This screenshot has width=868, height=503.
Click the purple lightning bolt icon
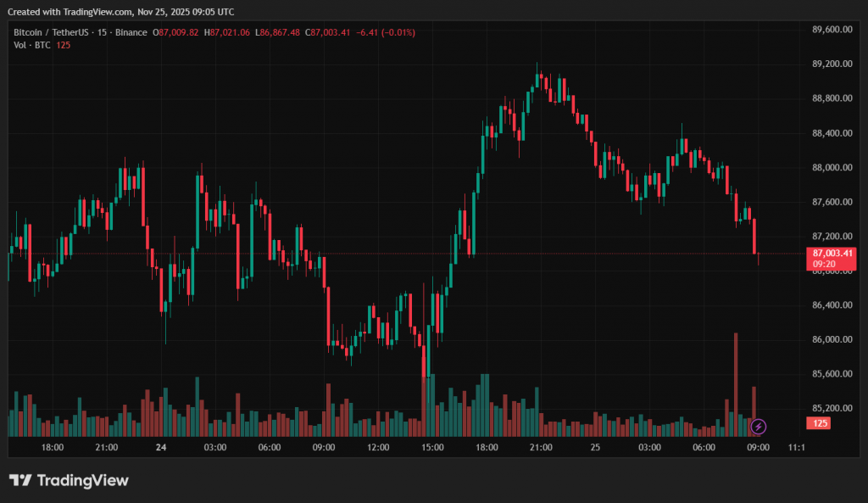pyautogui.click(x=759, y=426)
